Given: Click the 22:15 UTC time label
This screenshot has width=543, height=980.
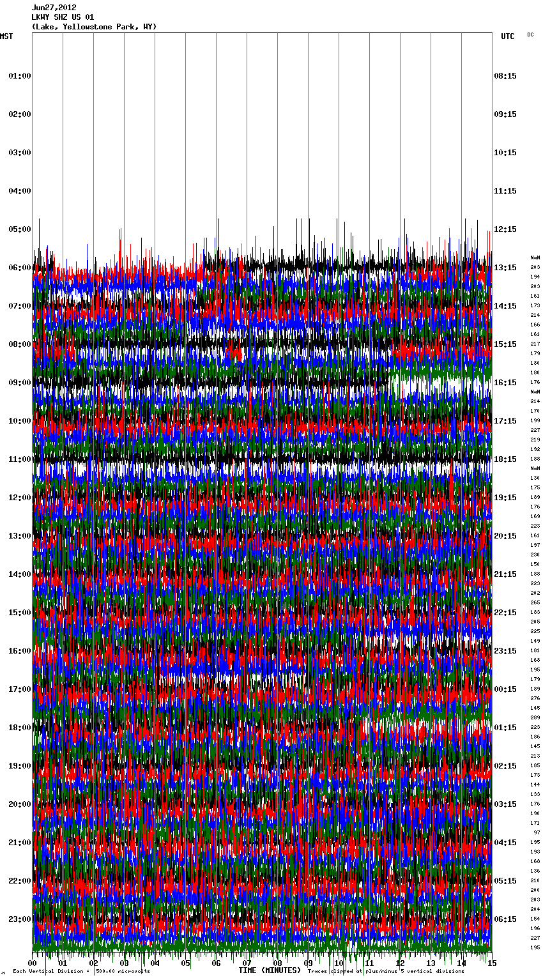Looking at the screenshot, I should 505,613.
